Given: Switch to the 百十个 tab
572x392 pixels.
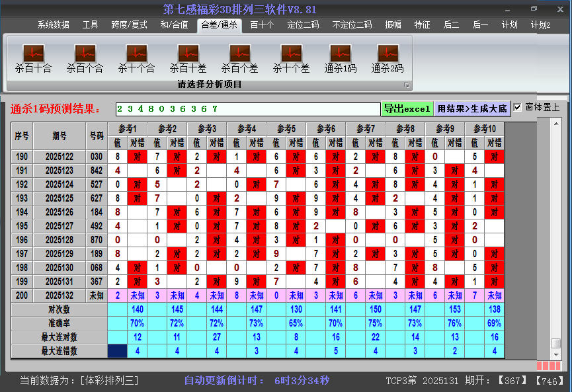Looking at the screenshot, I should (x=262, y=25).
